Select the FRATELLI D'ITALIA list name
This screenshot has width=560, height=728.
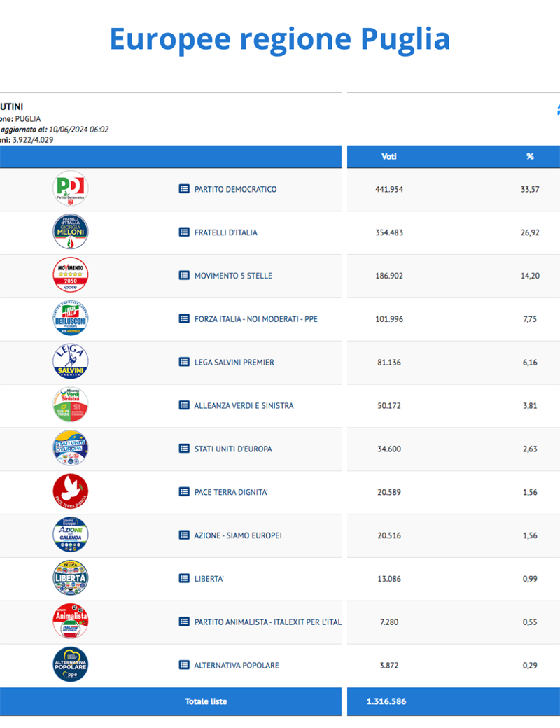(225, 232)
